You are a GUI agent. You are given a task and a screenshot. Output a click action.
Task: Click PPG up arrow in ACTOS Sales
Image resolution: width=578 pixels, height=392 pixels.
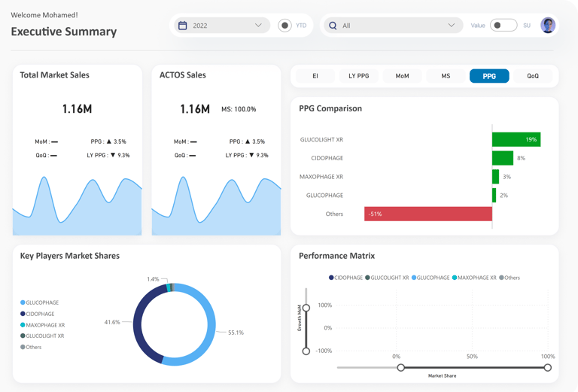[248, 141]
